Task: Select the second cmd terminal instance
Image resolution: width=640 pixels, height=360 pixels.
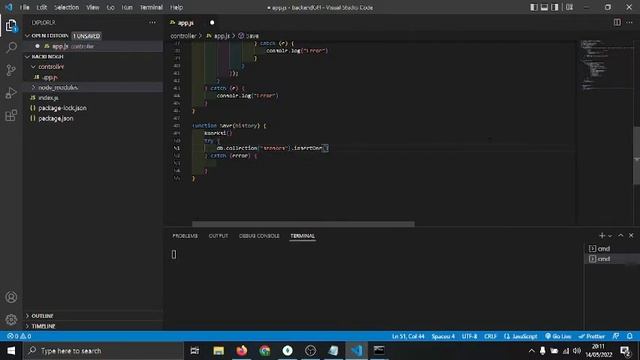Action: click(x=611, y=259)
